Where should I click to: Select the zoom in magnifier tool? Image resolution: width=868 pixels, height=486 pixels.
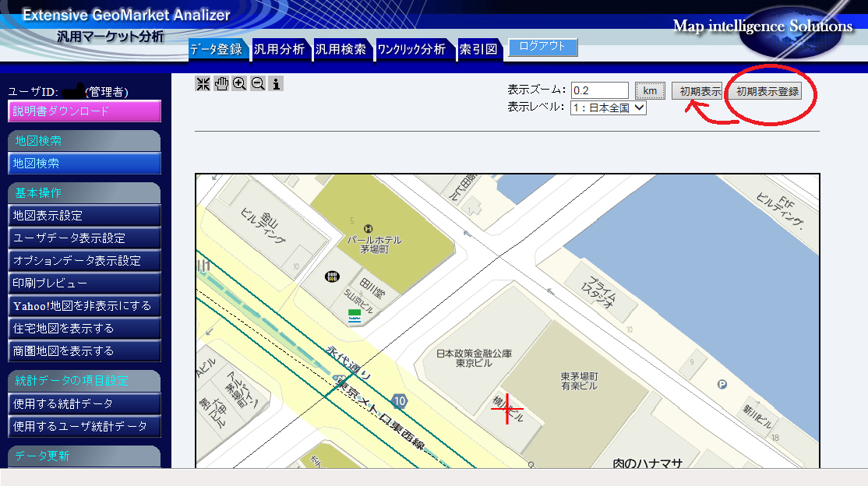click(239, 83)
